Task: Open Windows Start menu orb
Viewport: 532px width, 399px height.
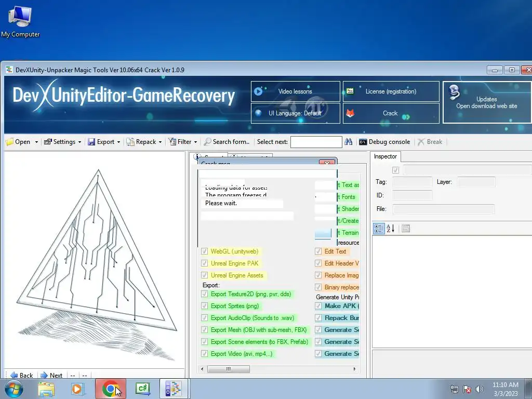Action: coord(14,389)
